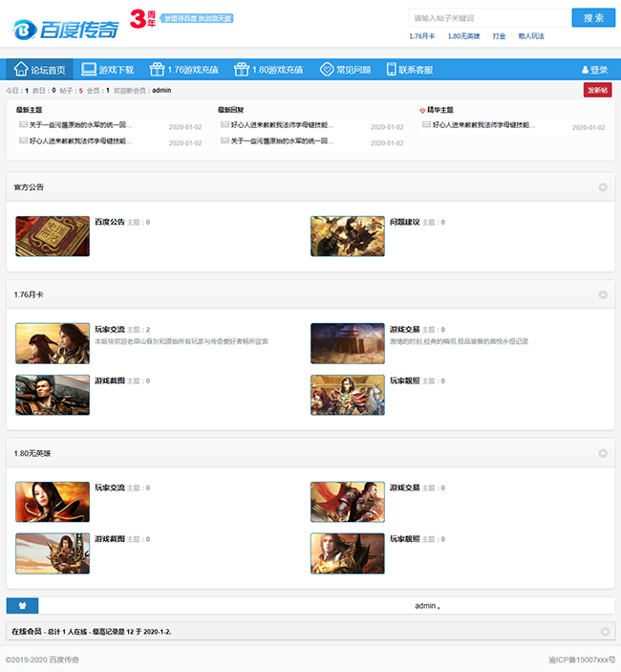The width and height of the screenshot is (621, 672).
Task: Collapse the 1.80无英雄 section
Action: (x=603, y=453)
